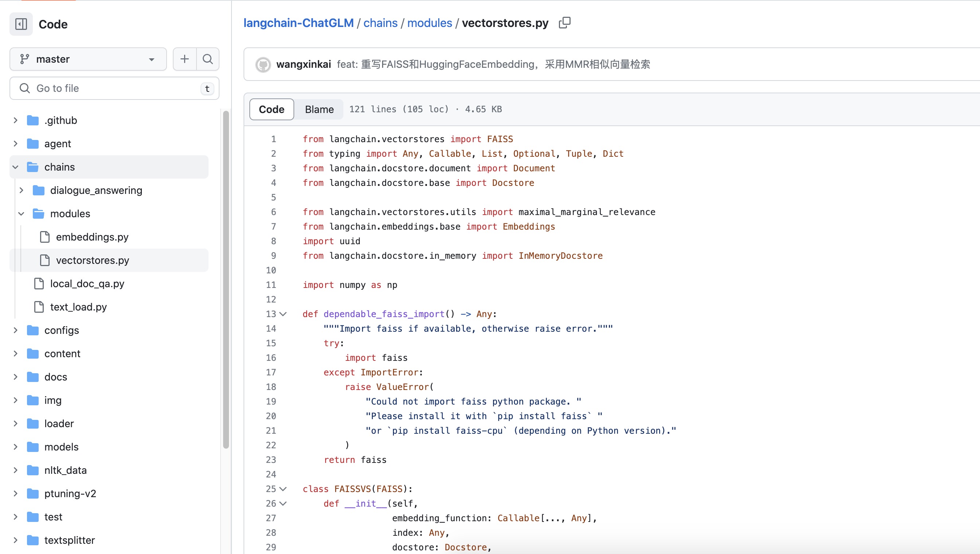Expand the .github folder chevron

pyautogui.click(x=16, y=120)
